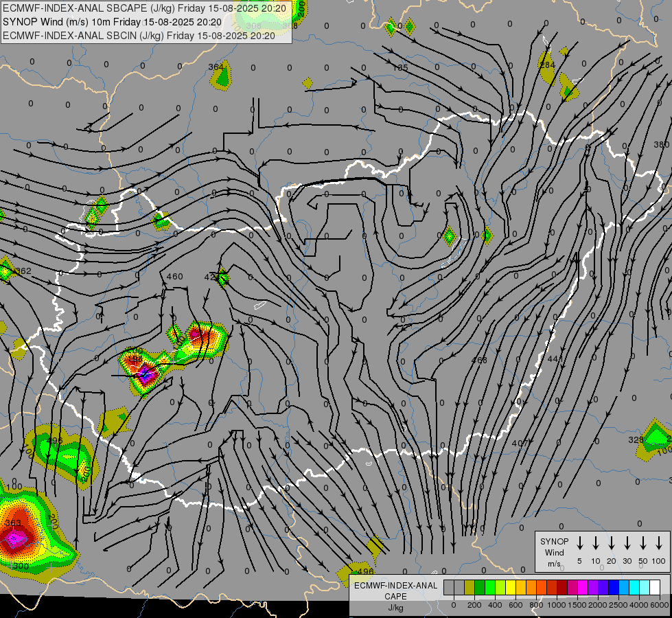Screen dimensions: 672x618
Task: Click the 200 tick label on CAPE scale
Action: click(474, 605)
